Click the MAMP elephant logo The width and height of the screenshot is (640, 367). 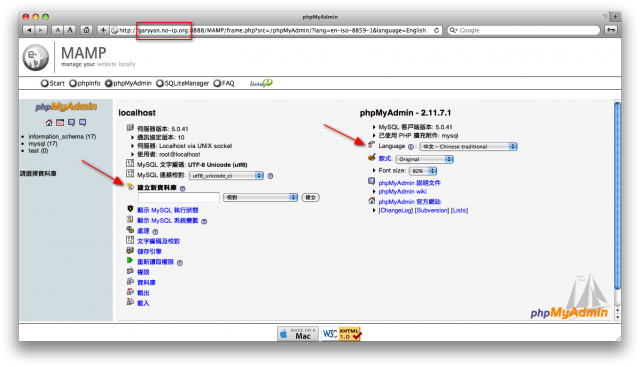(x=36, y=57)
